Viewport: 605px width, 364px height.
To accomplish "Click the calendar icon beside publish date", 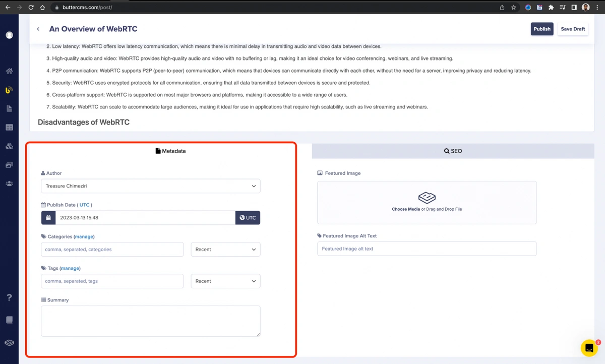I will pyautogui.click(x=48, y=218).
